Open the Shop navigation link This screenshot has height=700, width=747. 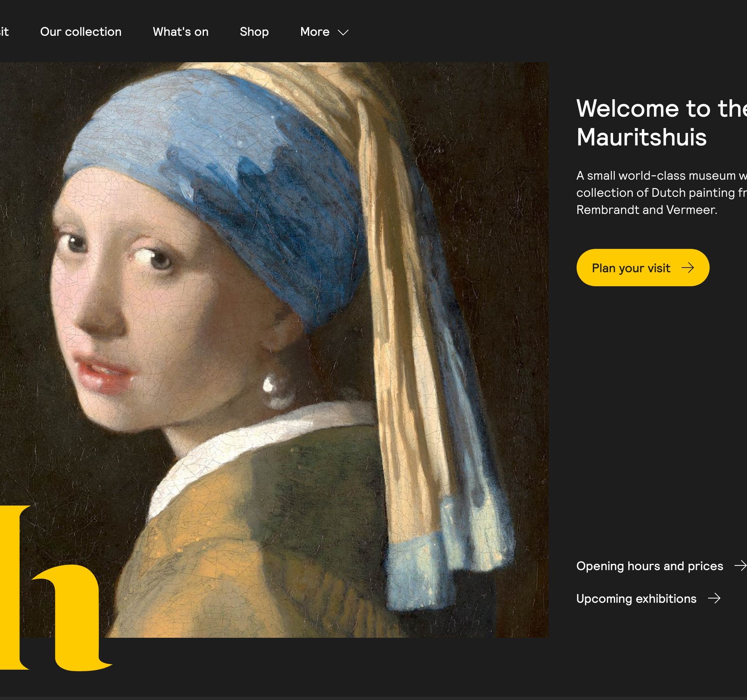[254, 32]
